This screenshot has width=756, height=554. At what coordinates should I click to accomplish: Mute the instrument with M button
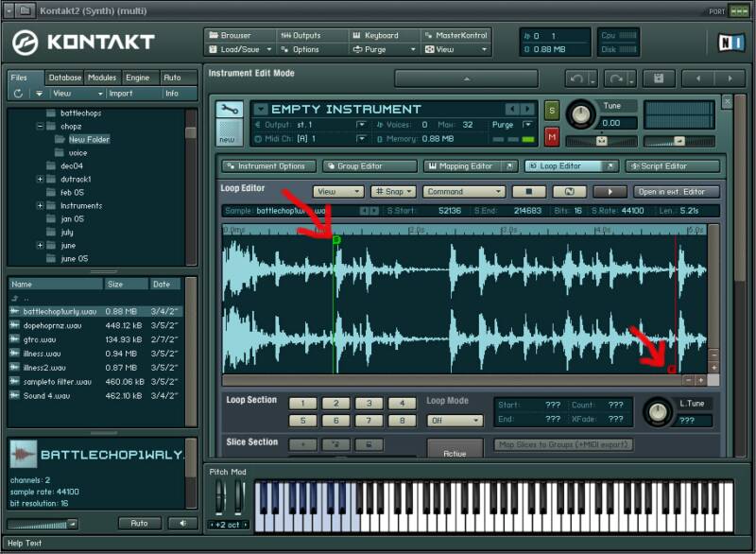tap(552, 137)
